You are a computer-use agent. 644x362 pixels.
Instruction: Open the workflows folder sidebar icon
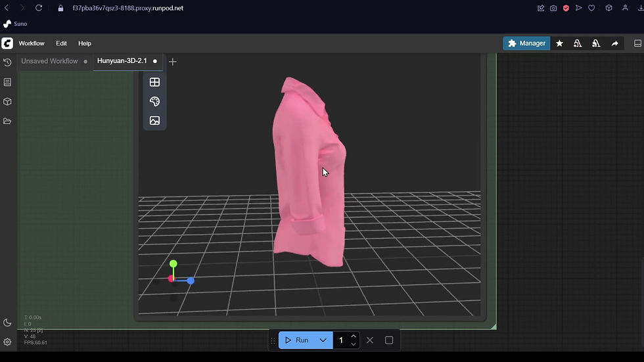(7, 121)
